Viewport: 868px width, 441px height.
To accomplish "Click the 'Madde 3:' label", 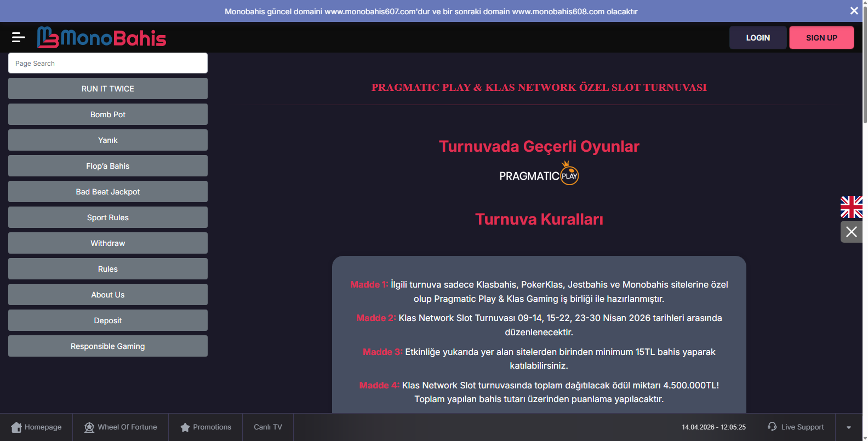I will click(382, 352).
